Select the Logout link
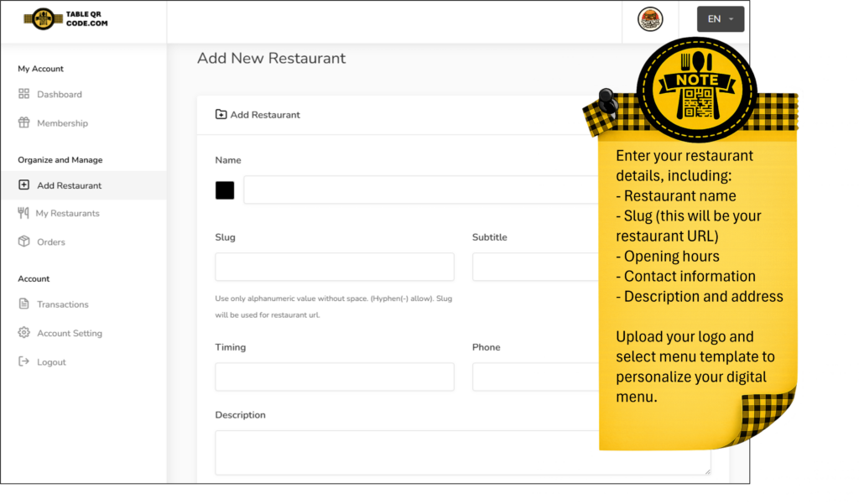This screenshot has height=504, width=859. pos(51,362)
